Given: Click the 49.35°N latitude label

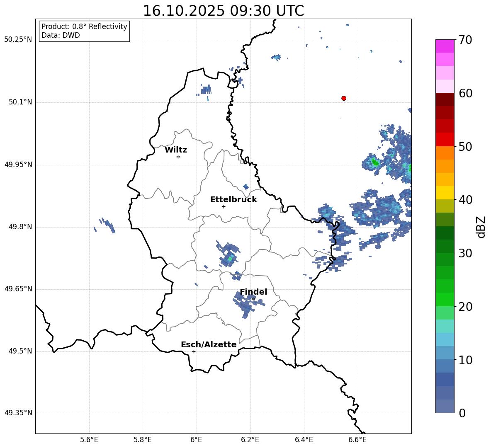Looking at the screenshot, I should point(18,413).
